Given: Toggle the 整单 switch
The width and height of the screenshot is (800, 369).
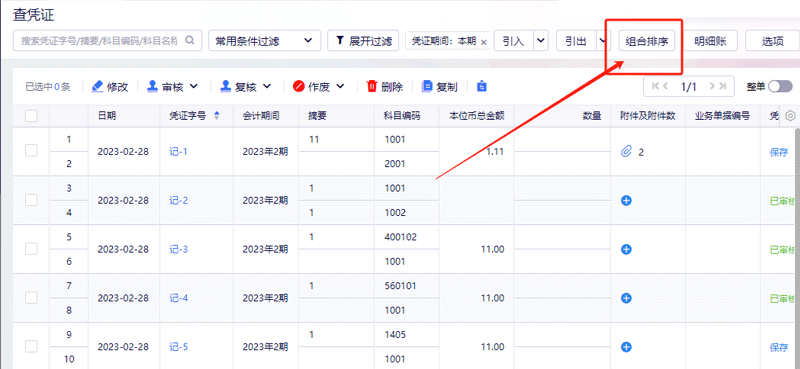Looking at the screenshot, I should tap(781, 86).
